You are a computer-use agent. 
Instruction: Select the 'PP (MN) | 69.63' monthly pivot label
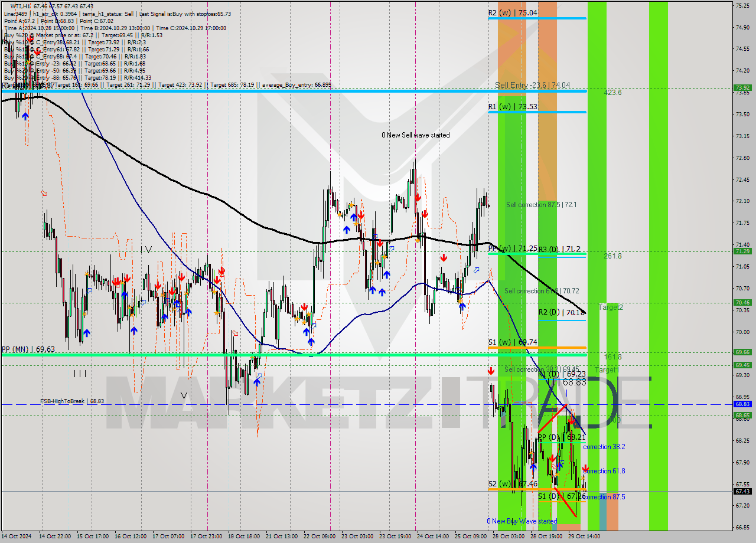pyautogui.click(x=28, y=349)
